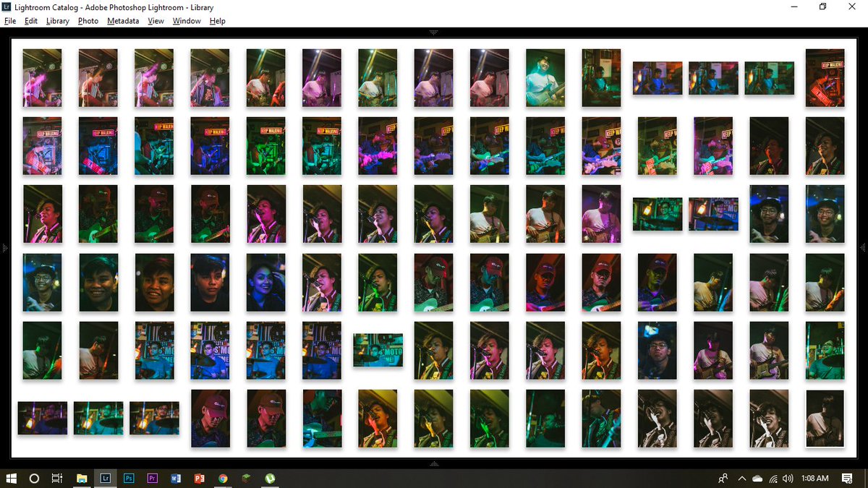Viewport: 868px width, 488px height.
Task: Expand the hidden bottom filmstrip panel
Action: (x=434, y=463)
